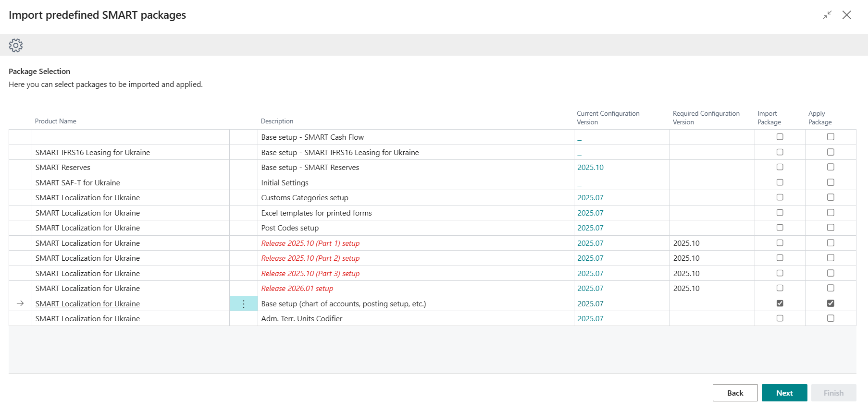Click the Current Configuration Version column header

(x=608, y=118)
